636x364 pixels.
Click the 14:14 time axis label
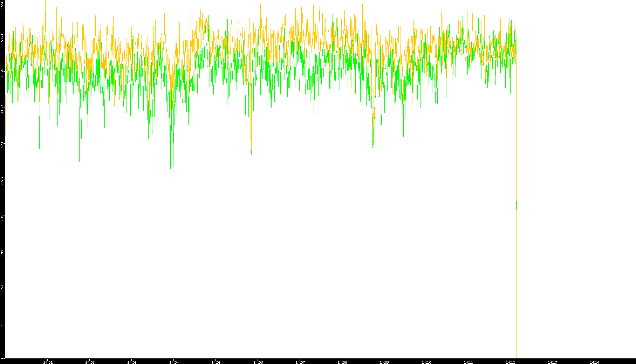pyautogui.click(x=594, y=362)
